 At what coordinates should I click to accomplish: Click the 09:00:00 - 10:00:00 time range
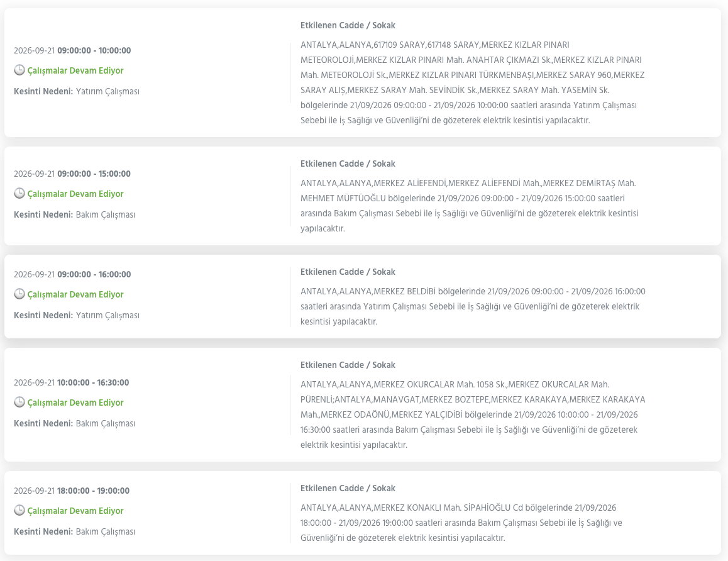click(94, 50)
